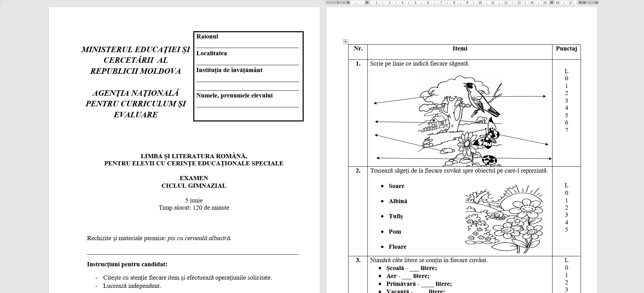Click the EXAMEN heading on the cover page
Screen dimensions: 644x293
[194, 178]
